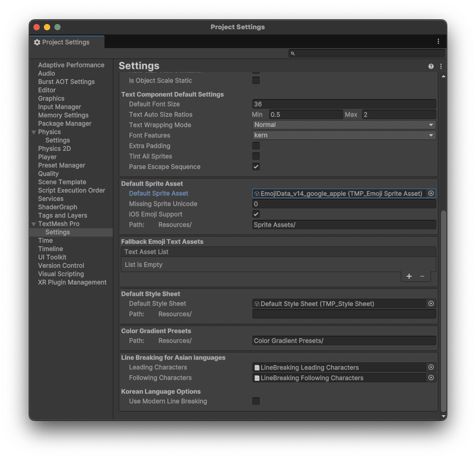Select the Project Settings tab

click(67, 42)
